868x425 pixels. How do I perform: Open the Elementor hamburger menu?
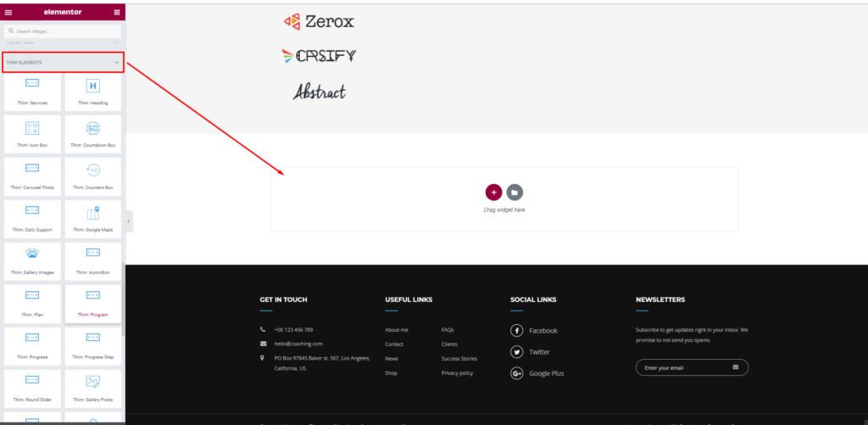click(8, 12)
